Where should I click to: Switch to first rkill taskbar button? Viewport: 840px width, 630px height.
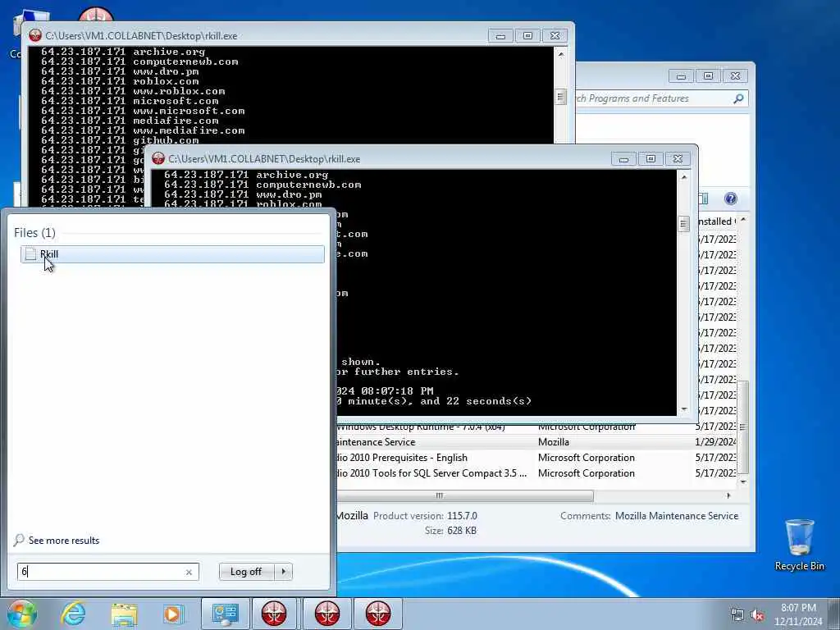point(274,614)
